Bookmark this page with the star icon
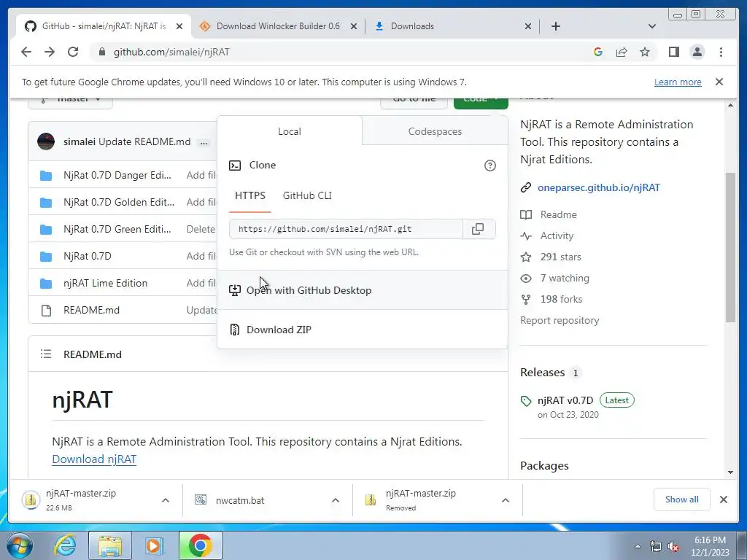The image size is (747, 560). pos(645,52)
